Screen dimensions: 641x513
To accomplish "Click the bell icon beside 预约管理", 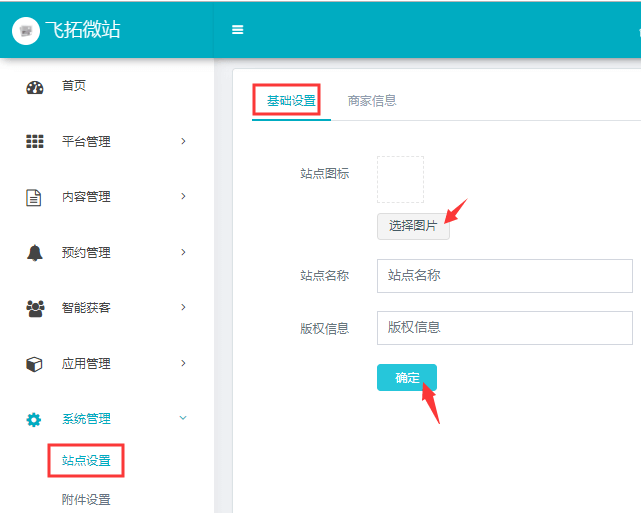I will click(x=35, y=253).
